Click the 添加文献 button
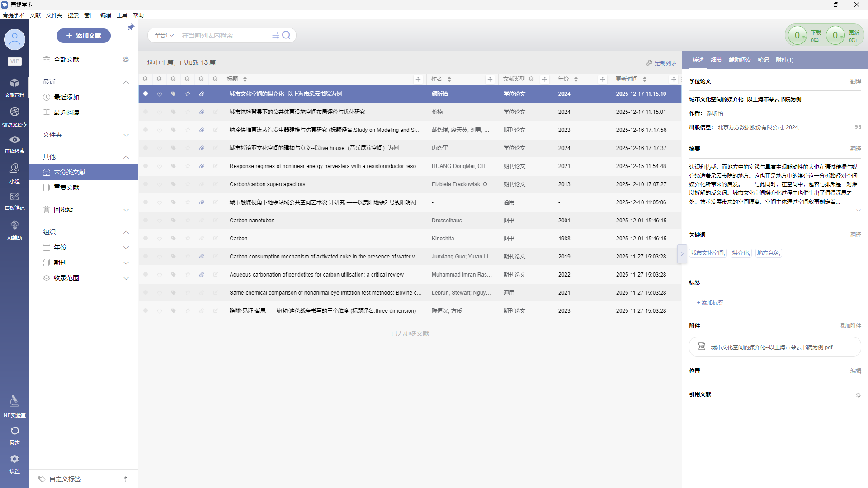Viewport: 868px width, 488px height. (84, 36)
